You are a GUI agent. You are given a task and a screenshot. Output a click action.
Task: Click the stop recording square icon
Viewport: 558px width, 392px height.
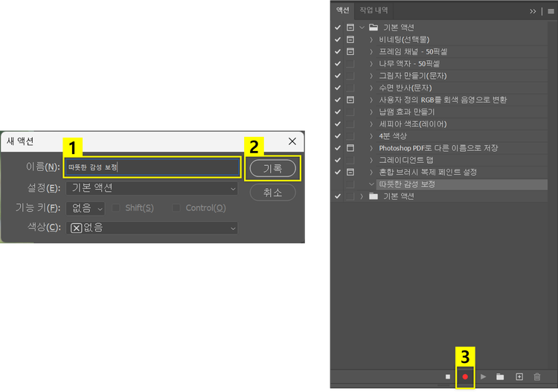click(448, 376)
